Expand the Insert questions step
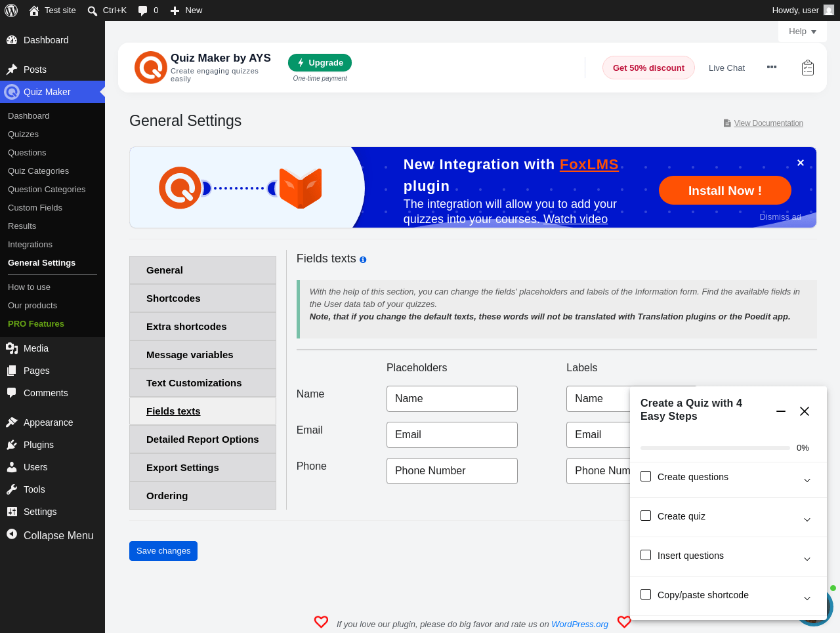 coord(807,559)
